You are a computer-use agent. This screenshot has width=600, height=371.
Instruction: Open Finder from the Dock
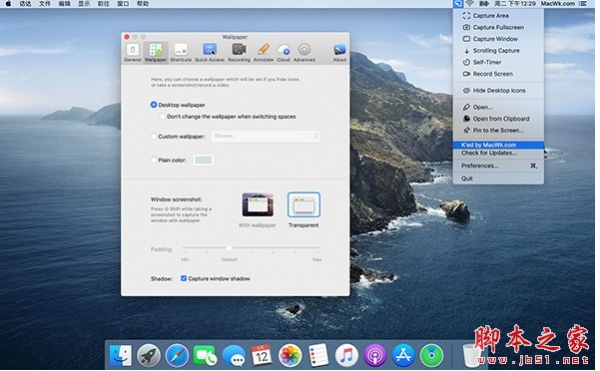click(x=121, y=355)
